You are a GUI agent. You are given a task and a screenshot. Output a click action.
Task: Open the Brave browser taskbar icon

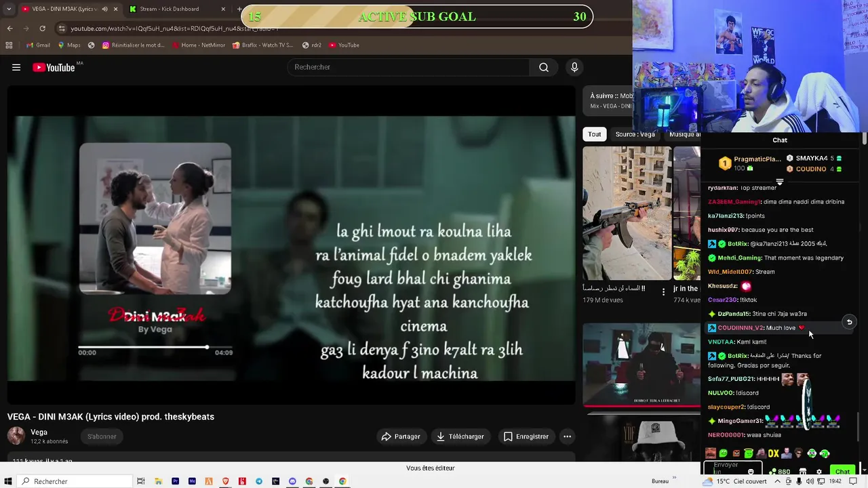[x=225, y=481]
